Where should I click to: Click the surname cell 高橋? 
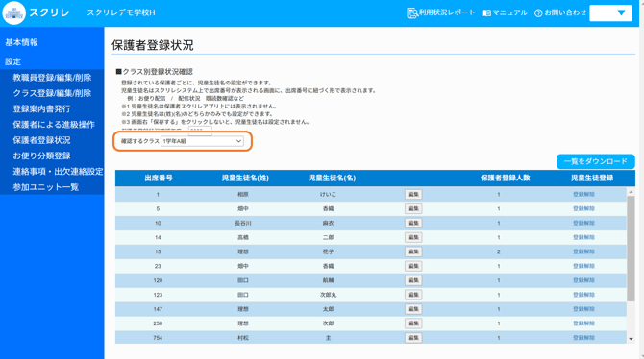point(243,237)
